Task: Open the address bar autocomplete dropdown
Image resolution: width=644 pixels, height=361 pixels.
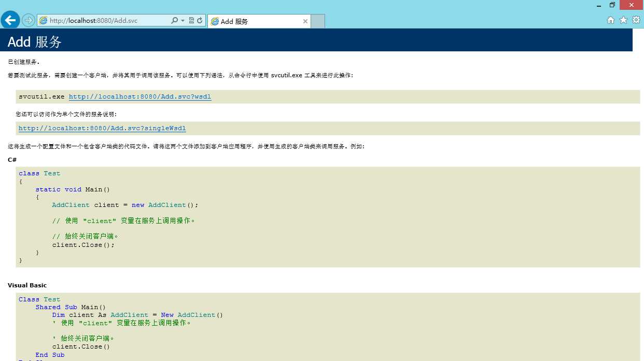Action: [183, 20]
